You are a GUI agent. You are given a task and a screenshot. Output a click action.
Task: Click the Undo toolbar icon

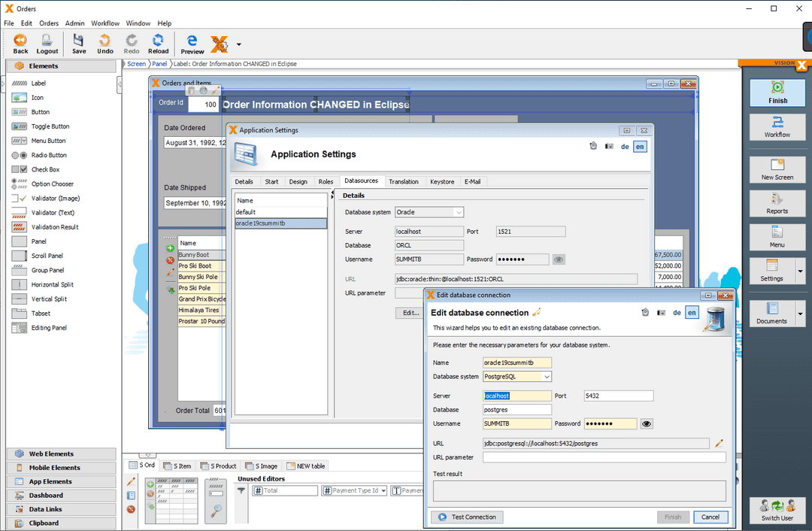[x=105, y=43]
